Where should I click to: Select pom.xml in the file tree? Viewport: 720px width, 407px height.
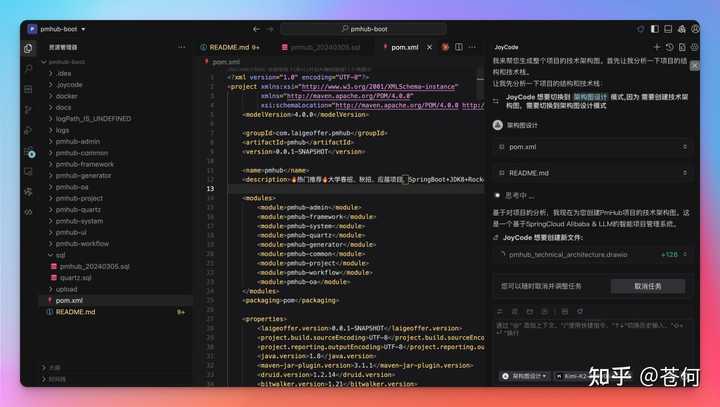pos(69,300)
